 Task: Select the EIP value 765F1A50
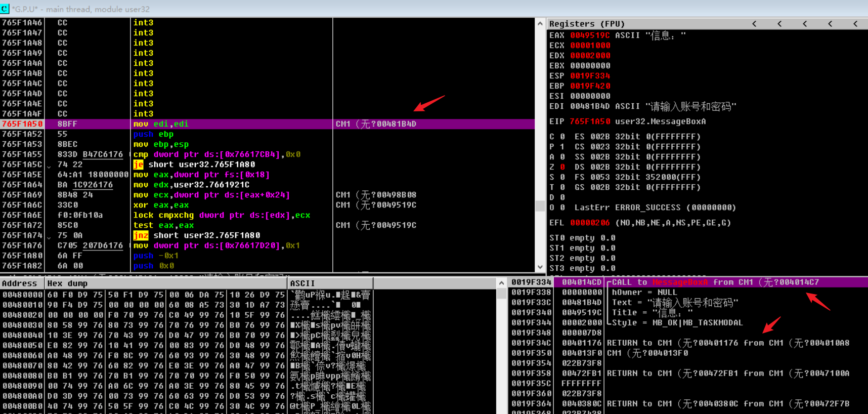[590, 121]
